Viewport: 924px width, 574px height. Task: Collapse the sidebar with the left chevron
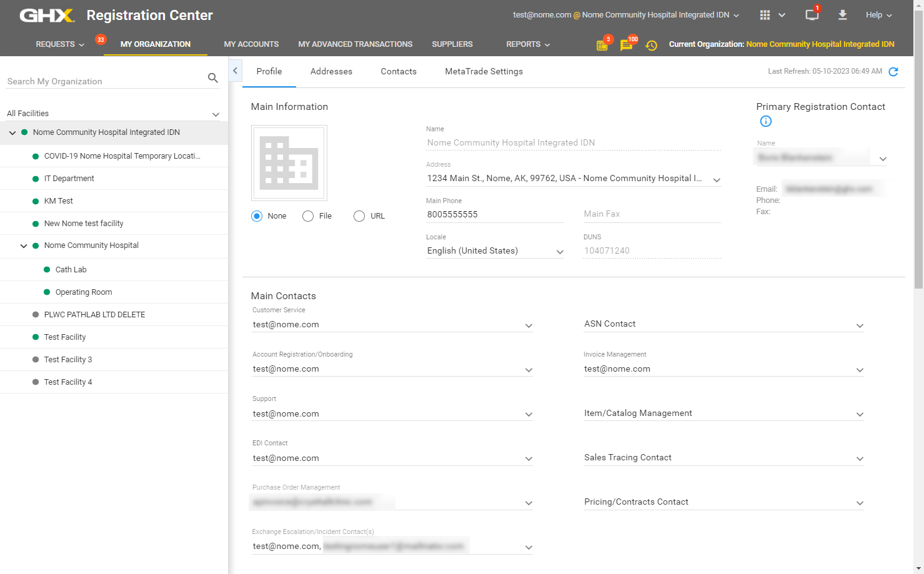click(x=236, y=71)
